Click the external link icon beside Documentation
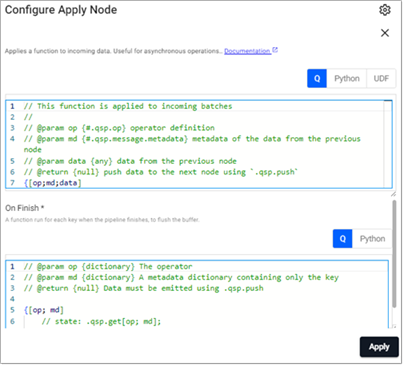This screenshot has width=404, height=366. point(275,50)
